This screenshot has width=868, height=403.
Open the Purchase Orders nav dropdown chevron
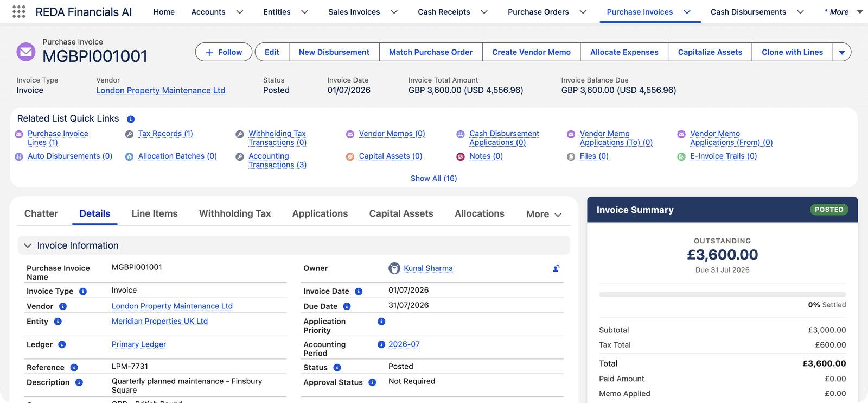coord(583,12)
